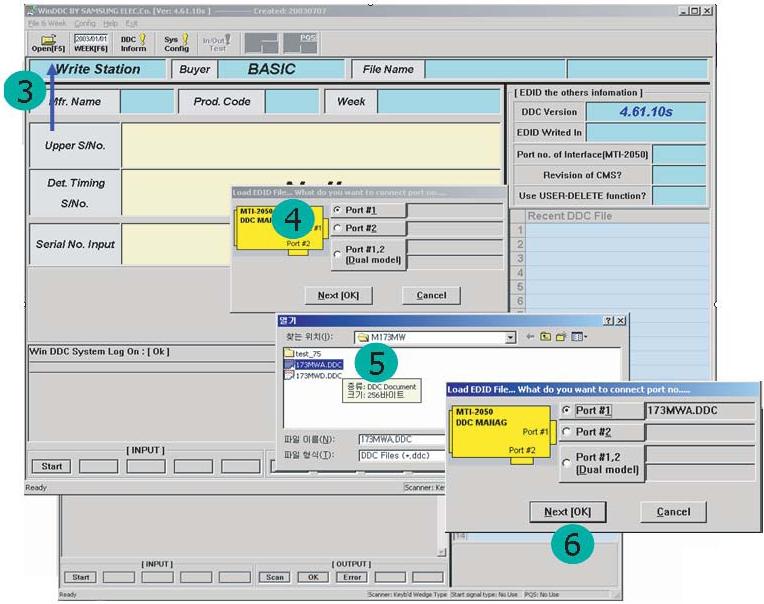The height and width of the screenshot is (604, 764).
Task: Click the Write Station header panel
Action: (97, 69)
